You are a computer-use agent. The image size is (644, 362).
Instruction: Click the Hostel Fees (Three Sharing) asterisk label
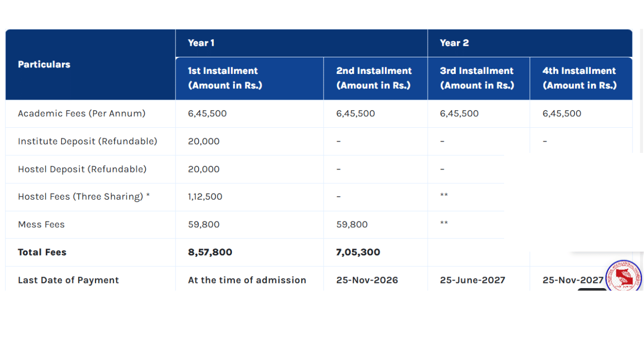click(x=84, y=197)
